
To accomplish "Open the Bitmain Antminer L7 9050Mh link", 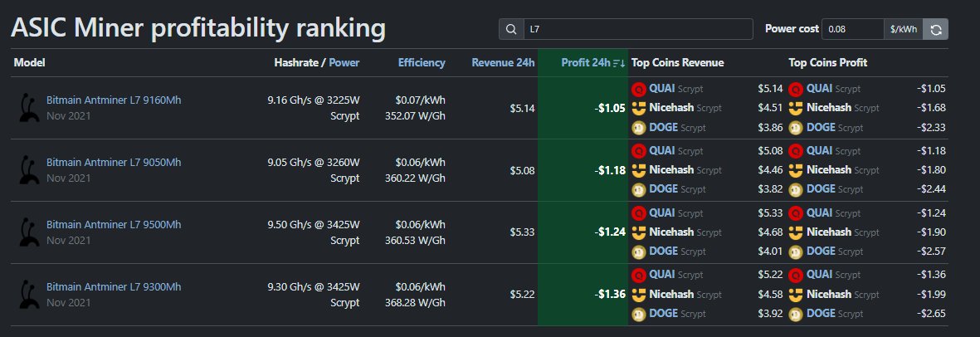I will 114,163.
